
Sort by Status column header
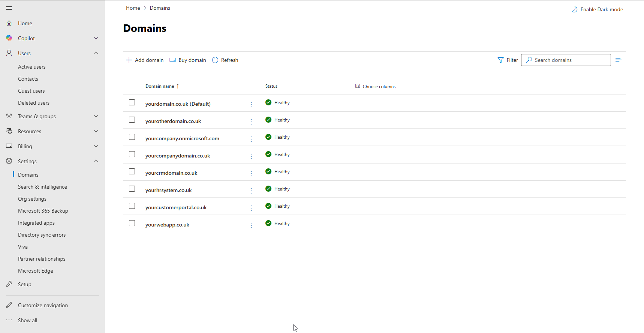click(271, 86)
